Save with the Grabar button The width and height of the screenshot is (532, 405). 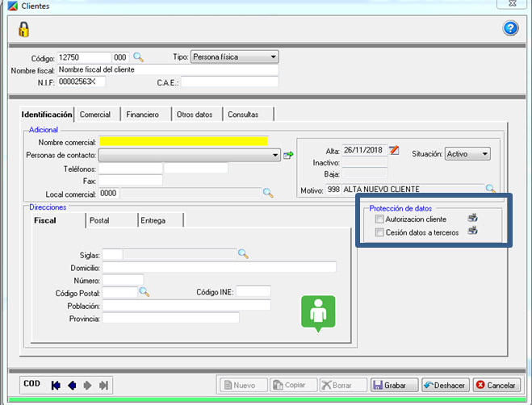[x=394, y=386]
